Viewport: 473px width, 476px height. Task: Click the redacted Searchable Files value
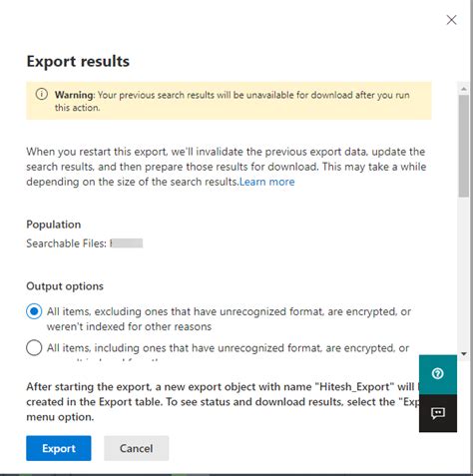[127, 243]
